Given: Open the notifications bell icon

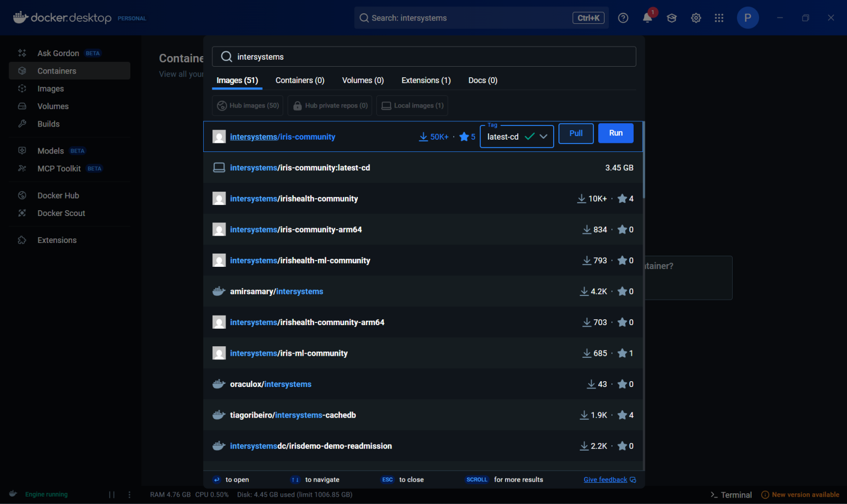Looking at the screenshot, I should pyautogui.click(x=647, y=18).
